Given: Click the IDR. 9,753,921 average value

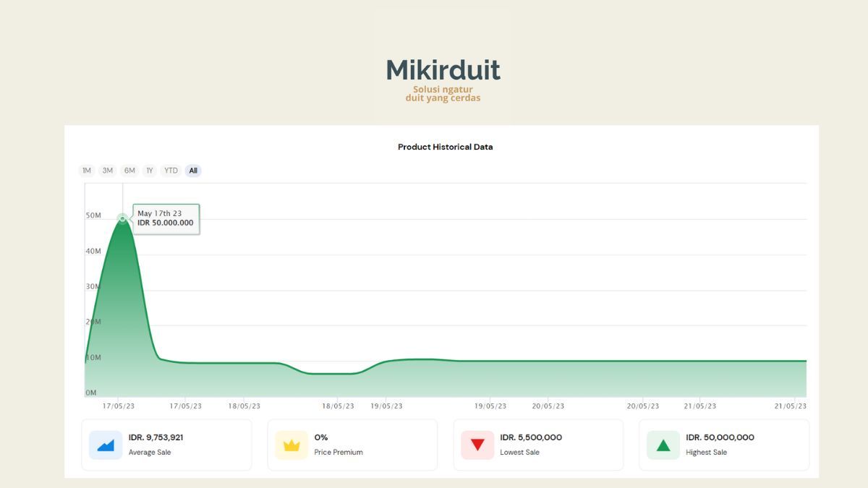Looking at the screenshot, I should pos(156,437).
